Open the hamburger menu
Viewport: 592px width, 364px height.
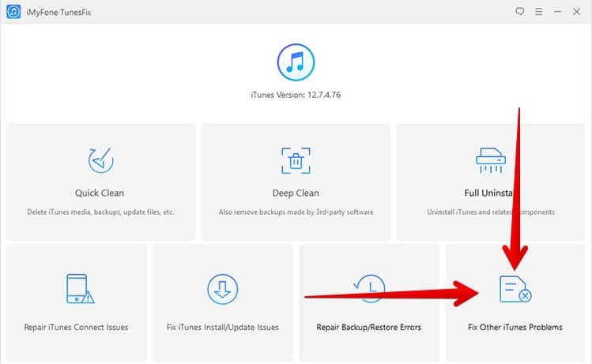pyautogui.click(x=539, y=12)
